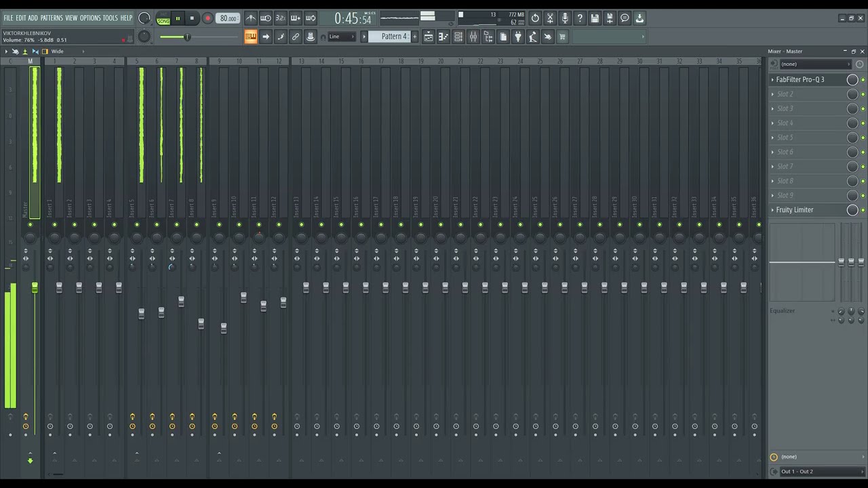
Task: Stop playback with the stop button
Action: pos(192,19)
